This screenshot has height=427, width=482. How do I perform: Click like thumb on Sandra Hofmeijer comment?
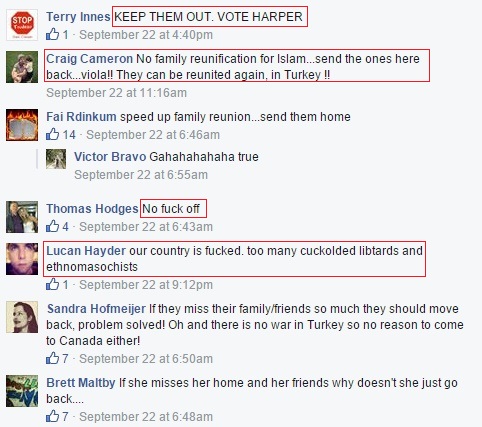click(52, 358)
